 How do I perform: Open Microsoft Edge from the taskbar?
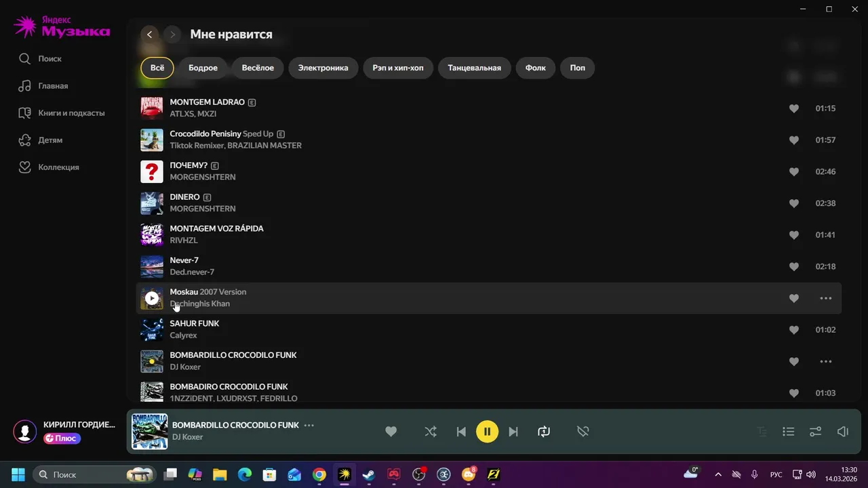click(x=245, y=474)
